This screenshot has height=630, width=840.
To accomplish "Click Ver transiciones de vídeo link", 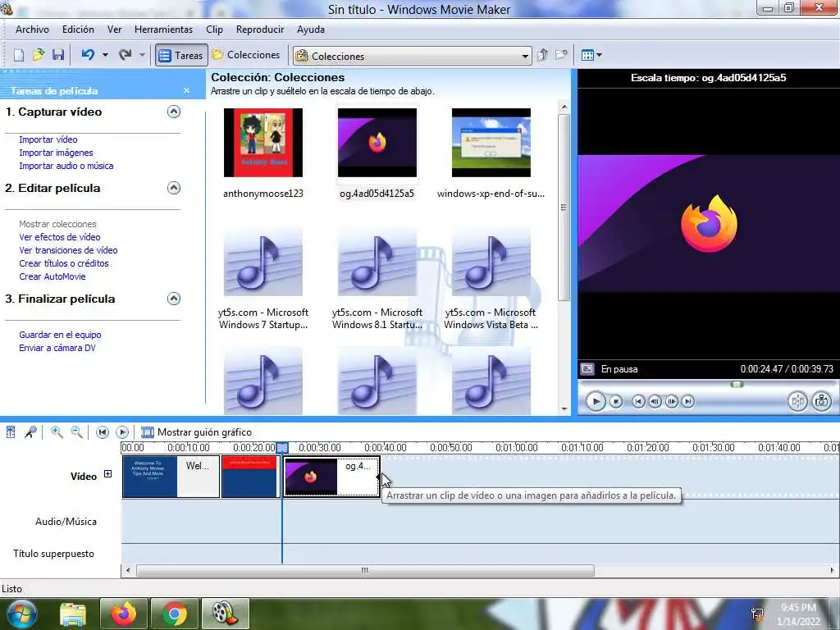I will 68,250.
